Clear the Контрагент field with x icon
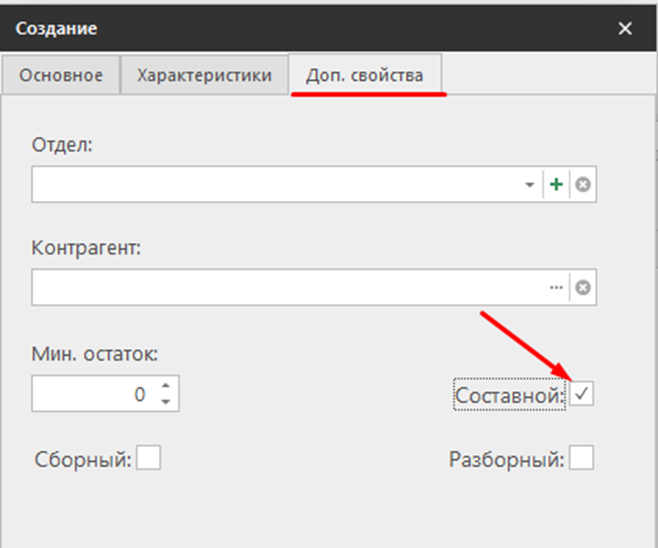Image resolution: width=658 pixels, height=548 pixels. click(x=583, y=288)
